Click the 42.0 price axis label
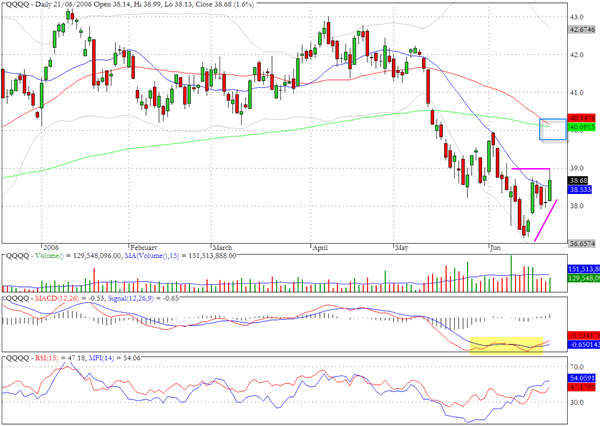The width and height of the screenshot is (600, 426). (x=577, y=55)
